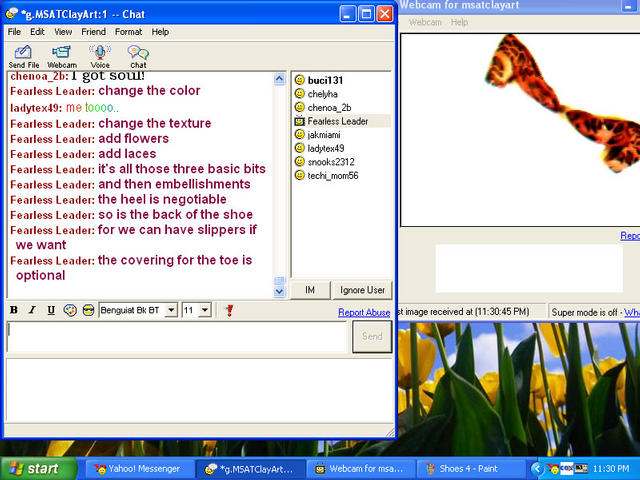Switch to Shoes 4 - Paint taskbar button
This screenshot has width=640, height=480.
470,469
